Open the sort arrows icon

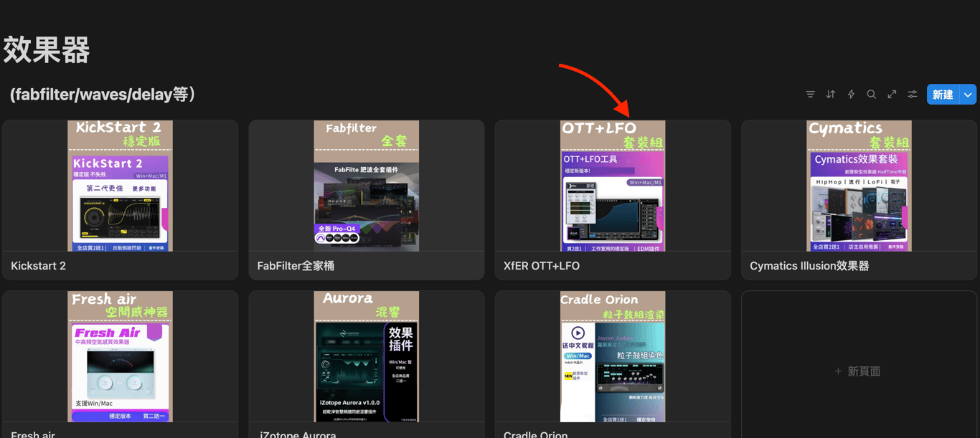click(831, 95)
